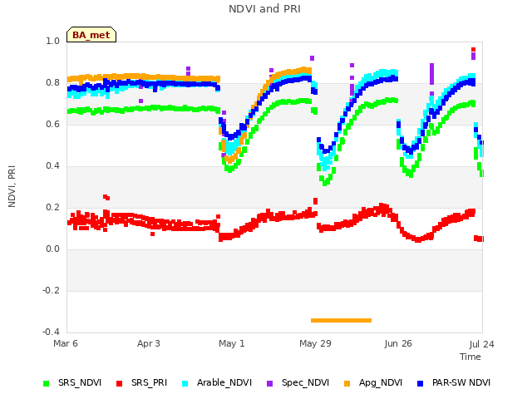Click the Jul 24 x-axis tick label

click(x=482, y=344)
